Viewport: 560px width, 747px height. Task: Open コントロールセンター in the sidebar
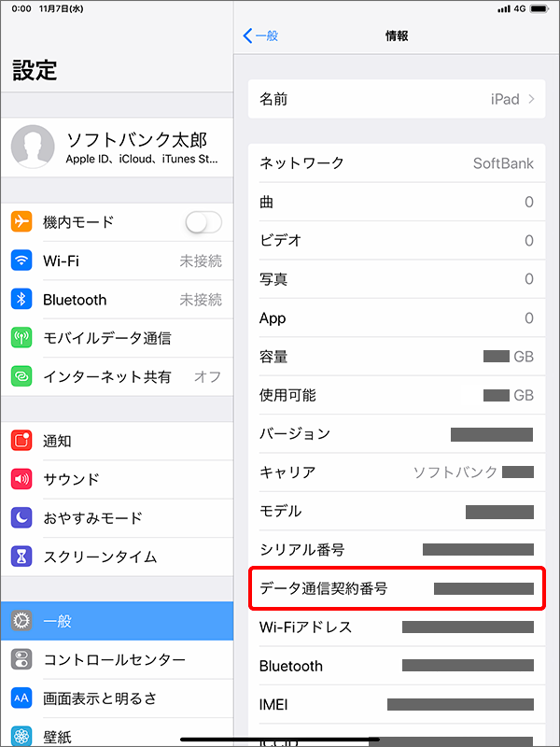pos(117,660)
